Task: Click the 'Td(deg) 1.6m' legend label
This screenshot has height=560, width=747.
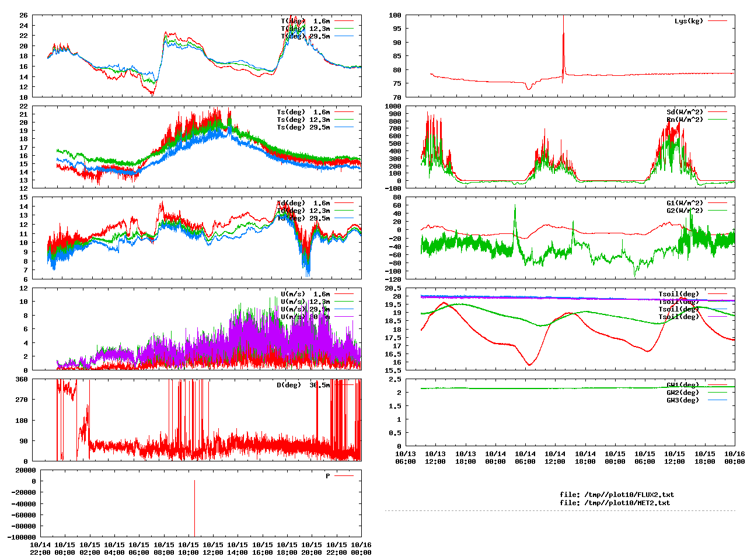Action: click(303, 203)
